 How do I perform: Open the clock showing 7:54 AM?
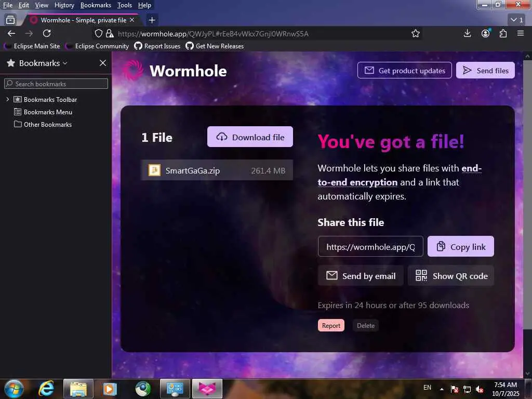click(505, 389)
